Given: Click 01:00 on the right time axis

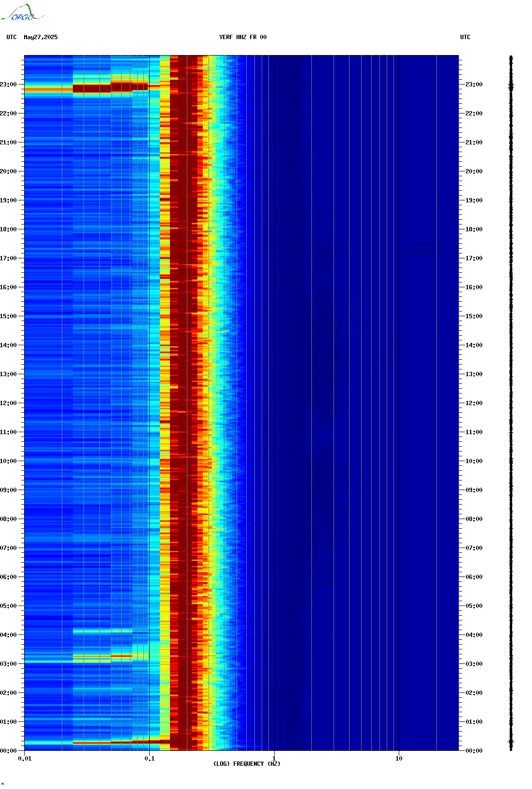Looking at the screenshot, I should (474, 722).
